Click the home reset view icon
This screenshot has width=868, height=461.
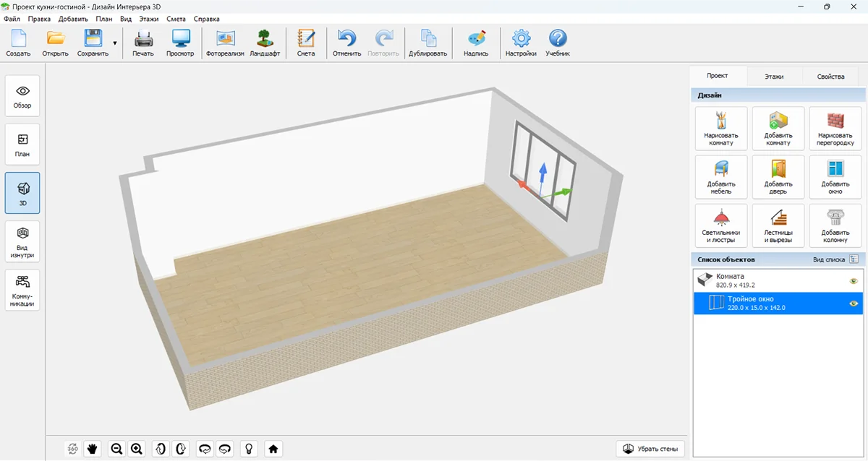[273, 449]
